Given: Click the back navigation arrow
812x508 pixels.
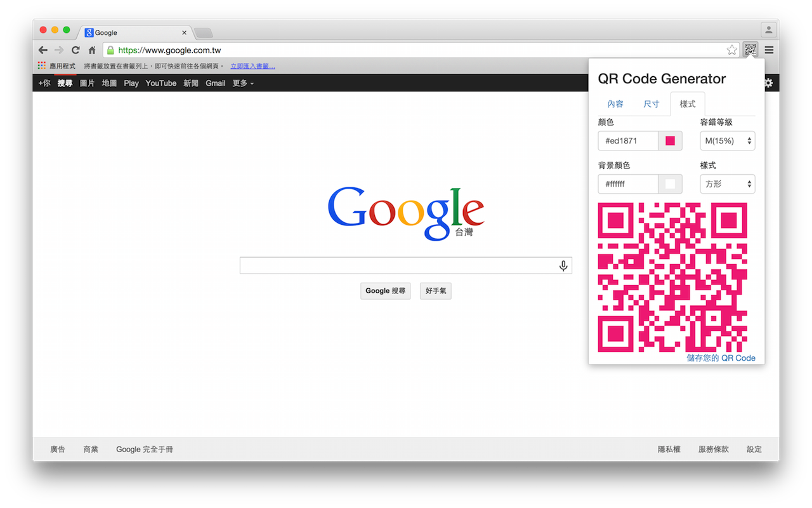Looking at the screenshot, I should [x=43, y=50].
